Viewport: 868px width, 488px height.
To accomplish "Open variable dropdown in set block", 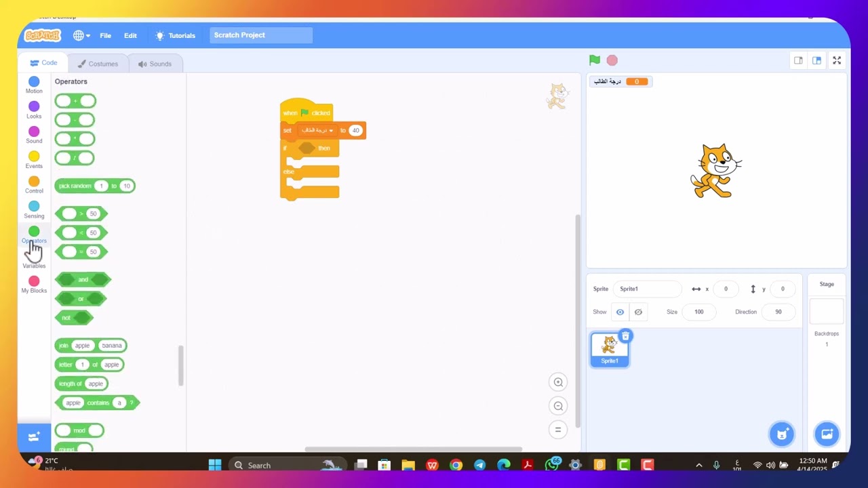I will coord(317,130).
